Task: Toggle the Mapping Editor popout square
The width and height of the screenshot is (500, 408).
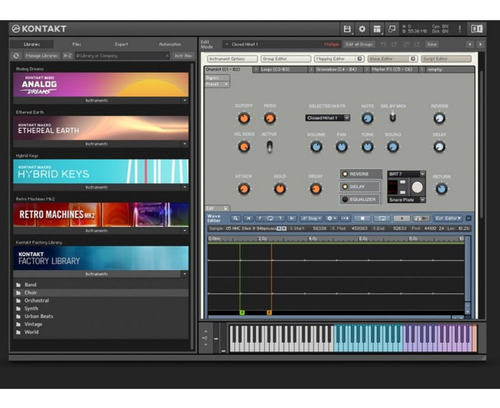Action: coord(360,59)
